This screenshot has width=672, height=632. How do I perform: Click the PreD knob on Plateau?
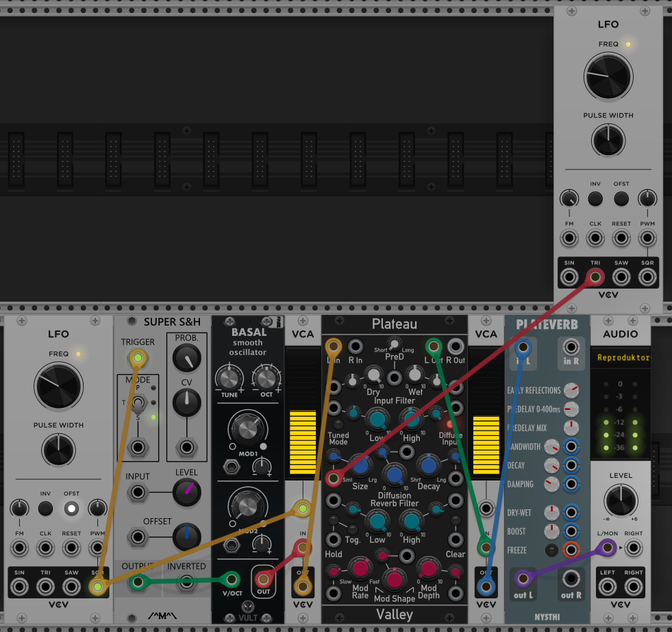point(394,344)
